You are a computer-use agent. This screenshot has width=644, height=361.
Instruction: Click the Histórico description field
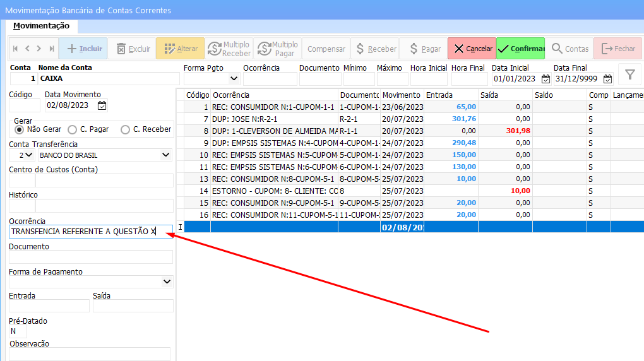104,206
